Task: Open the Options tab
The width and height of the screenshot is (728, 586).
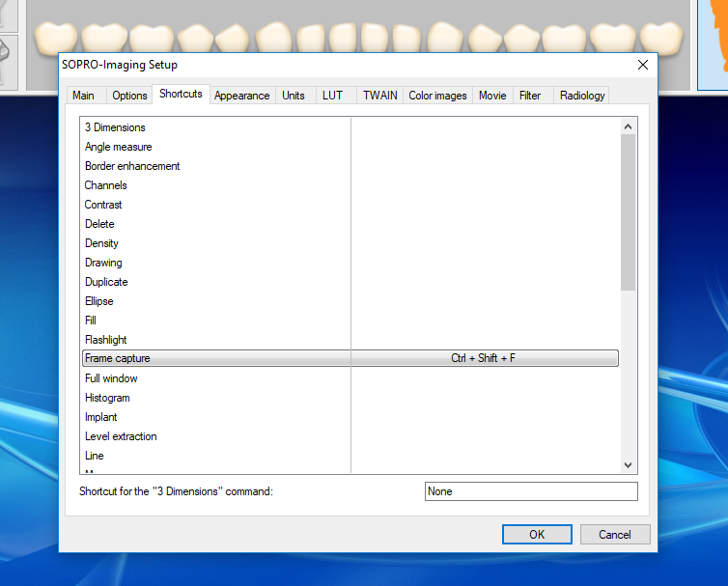Action: pyautogui.click(x=129, y=96)
